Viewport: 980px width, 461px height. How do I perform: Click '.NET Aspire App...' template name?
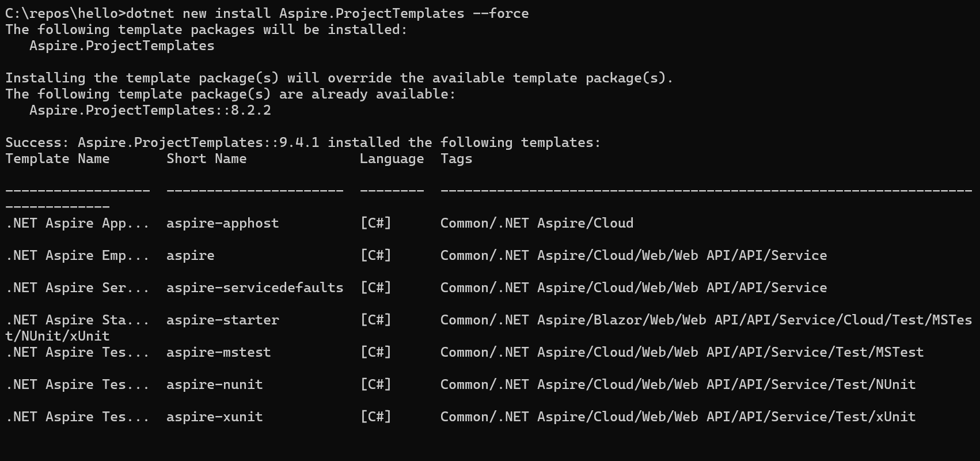point(77,223)
